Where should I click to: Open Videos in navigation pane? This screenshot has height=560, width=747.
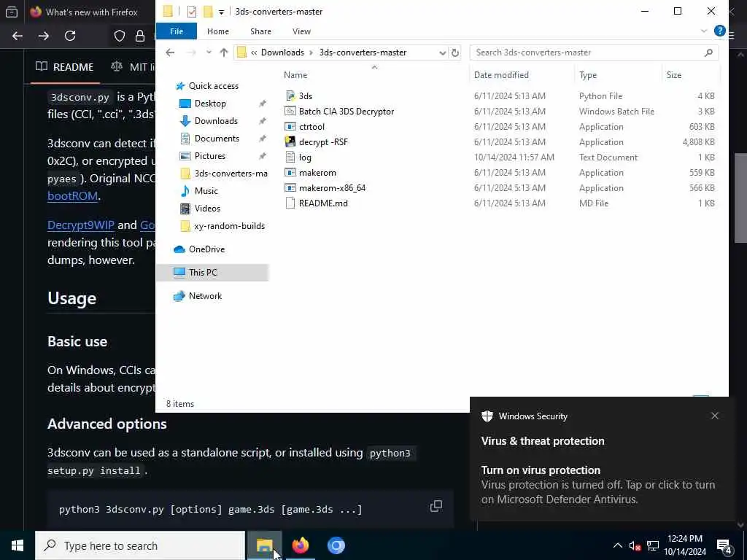coord(207,208)
